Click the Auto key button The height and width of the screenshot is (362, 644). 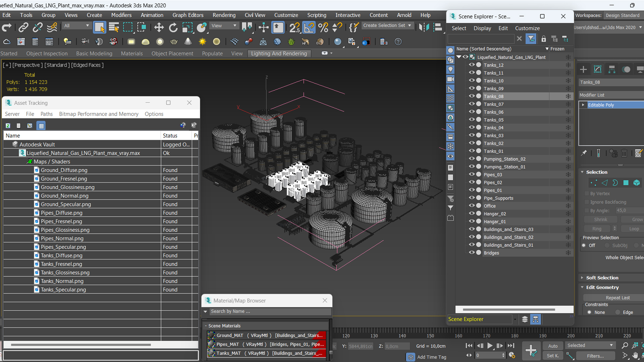point(553,346)
